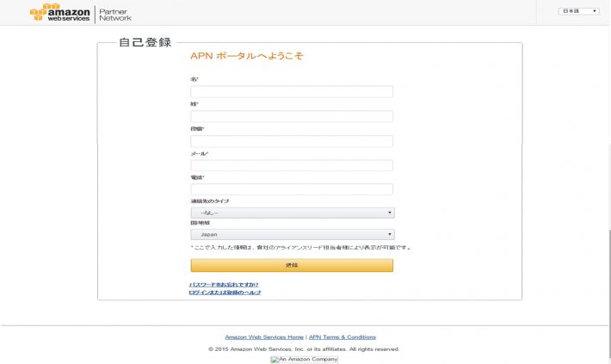Focus the 名 (first name) input field
Image resolution: width=611 pixels, height=364 pixels.
point(292,91)
